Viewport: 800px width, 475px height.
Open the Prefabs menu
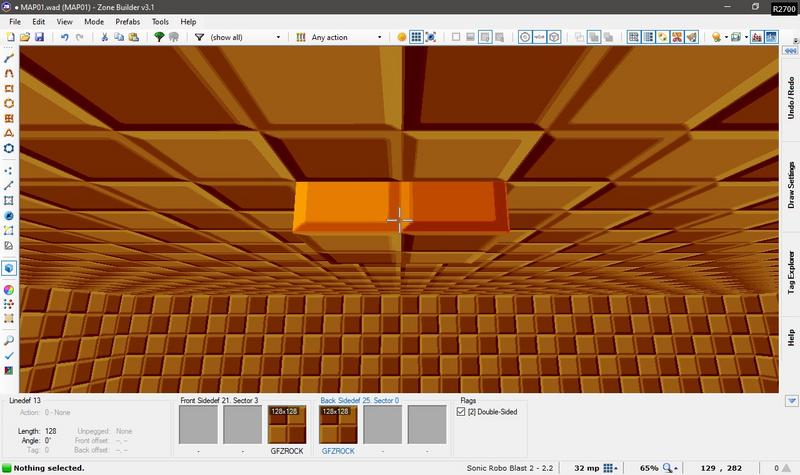pyautogui.click(x=127, y=20)
